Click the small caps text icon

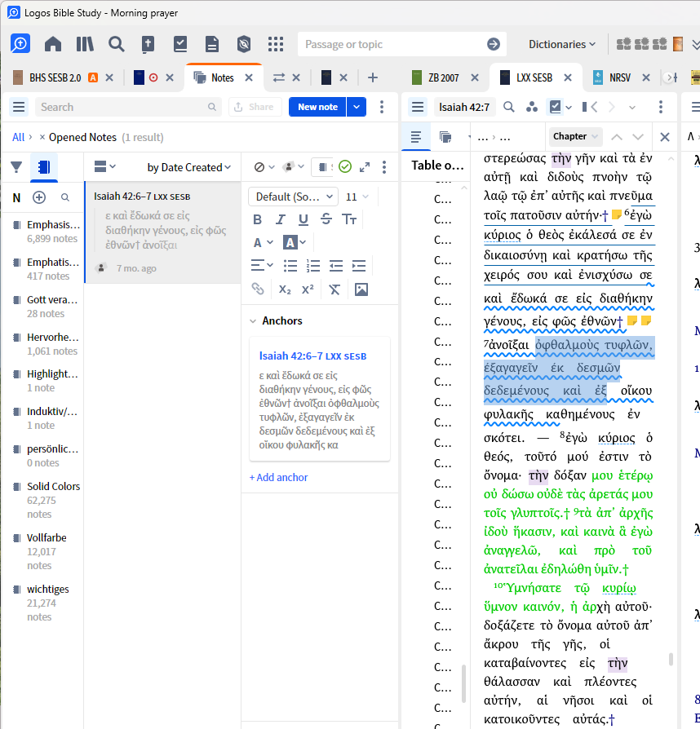(349, 219)
